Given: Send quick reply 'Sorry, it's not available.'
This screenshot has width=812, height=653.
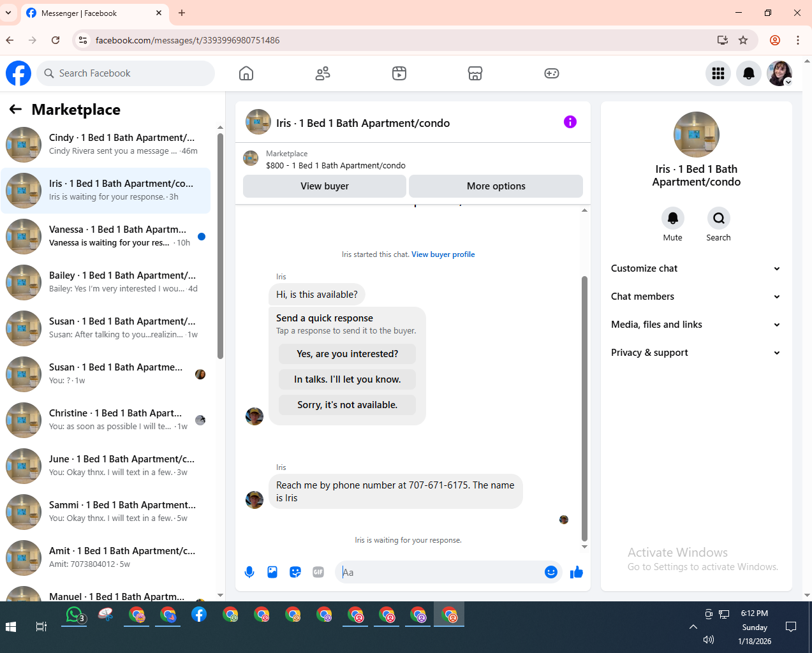Looking at the screenshot, I should point(347,405).
